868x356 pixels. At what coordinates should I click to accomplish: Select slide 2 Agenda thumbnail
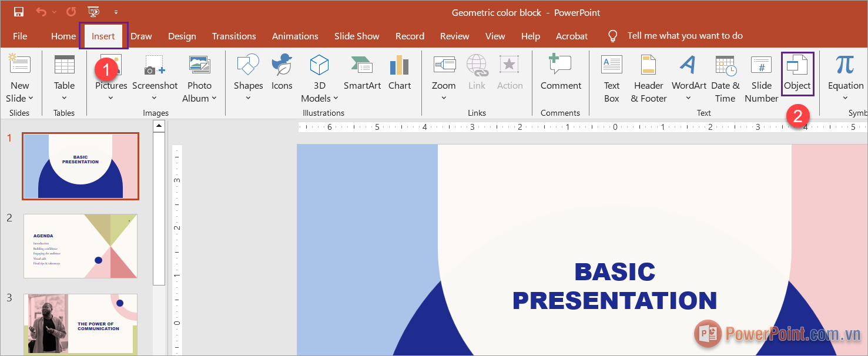coord(81,246)
